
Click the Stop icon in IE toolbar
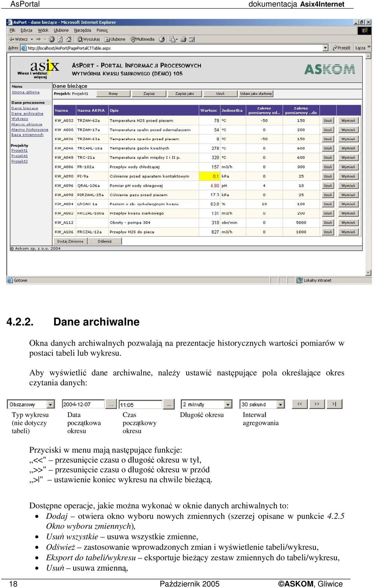51,39
